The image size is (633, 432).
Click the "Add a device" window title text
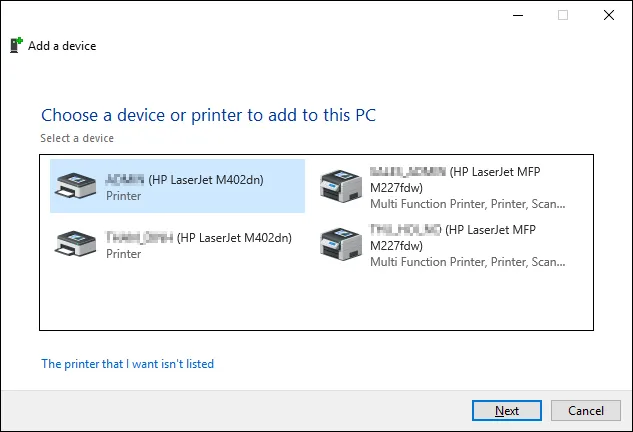pyautogui.click(x=62, y=46)
